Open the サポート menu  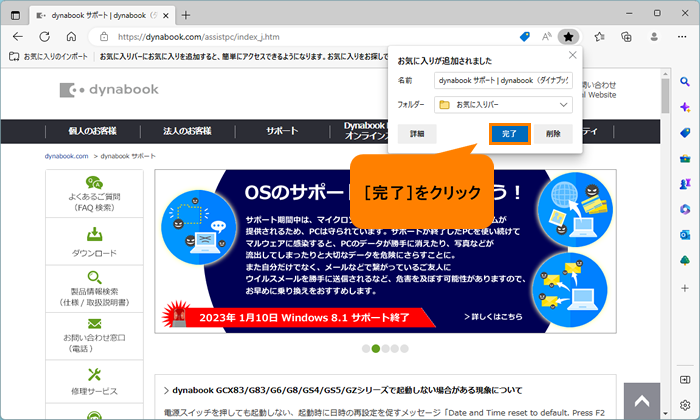(x=282, y=131)
